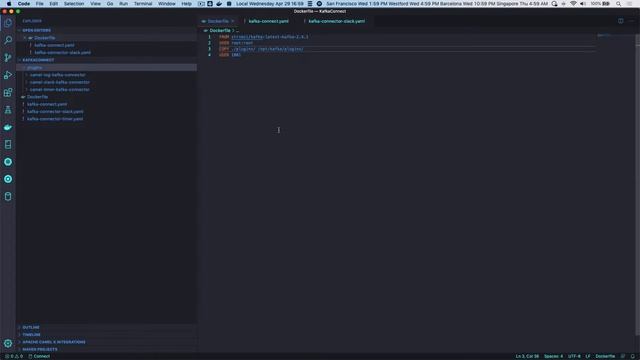Toggle the plugins folder
This screenshot has width=640, height=360.
(x=106, y=67)
